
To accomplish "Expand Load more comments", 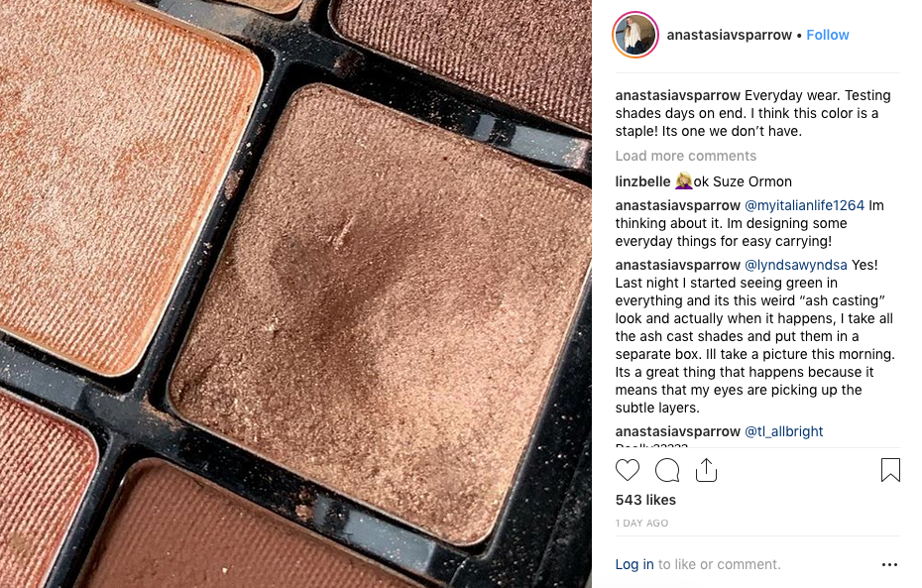I will pos(686,156).
